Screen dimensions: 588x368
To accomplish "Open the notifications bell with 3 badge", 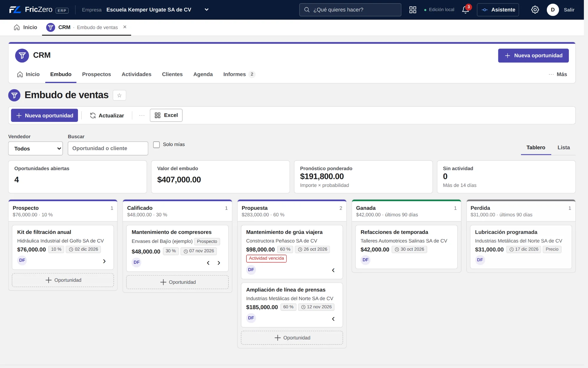I will [466, 10].
